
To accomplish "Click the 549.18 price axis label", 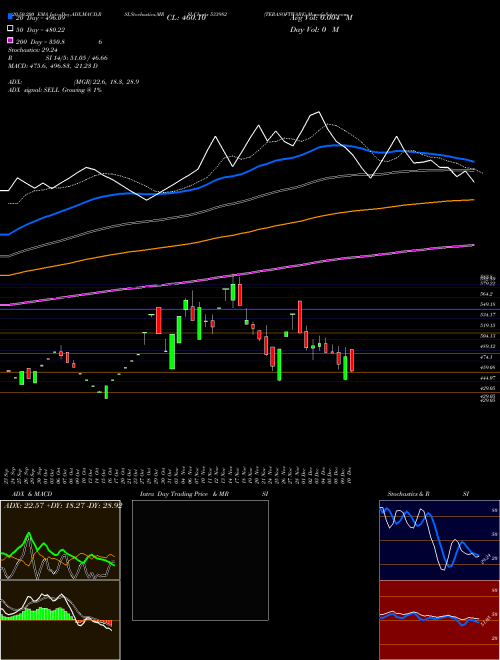I will tap(488, 304).
